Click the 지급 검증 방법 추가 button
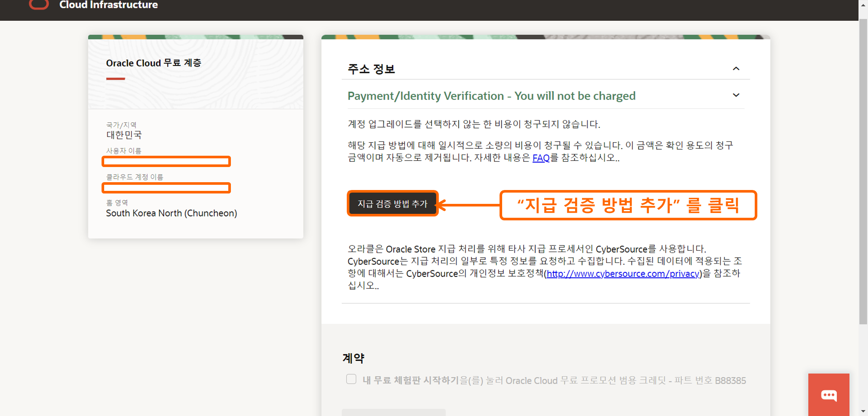 point(393,203)
